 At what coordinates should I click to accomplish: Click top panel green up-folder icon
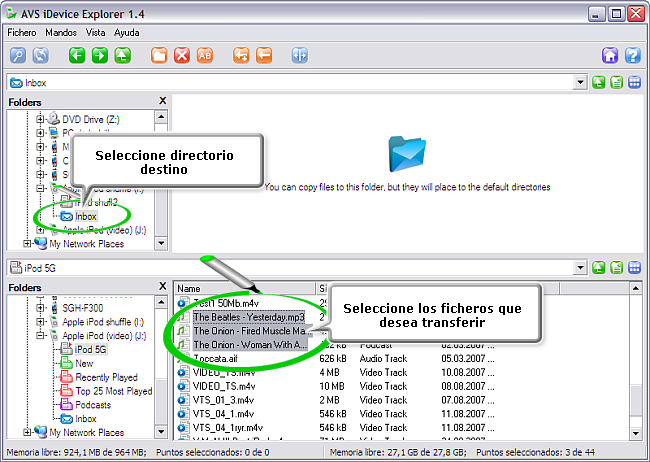click(598, 83)
